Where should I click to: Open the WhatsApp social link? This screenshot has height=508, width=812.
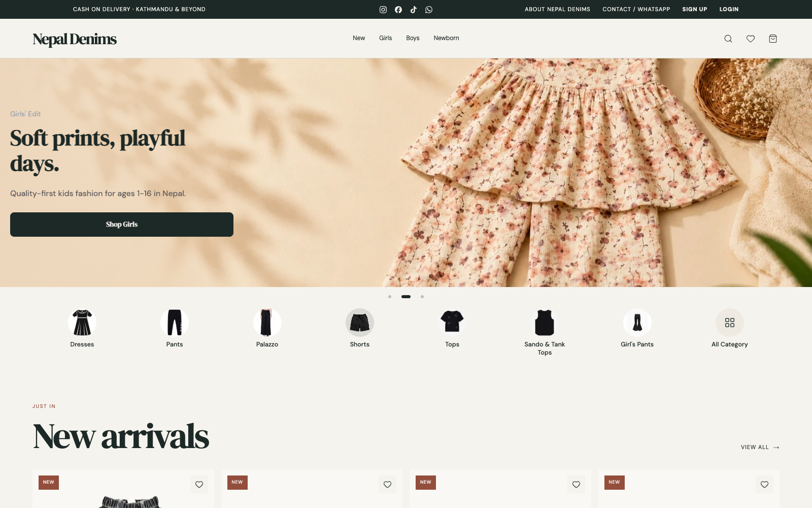point(429,10)
